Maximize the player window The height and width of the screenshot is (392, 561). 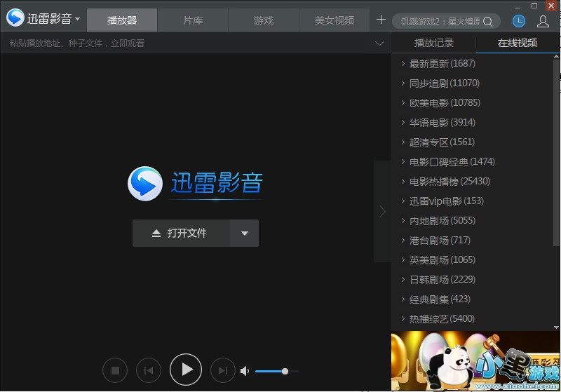[534, 6]
